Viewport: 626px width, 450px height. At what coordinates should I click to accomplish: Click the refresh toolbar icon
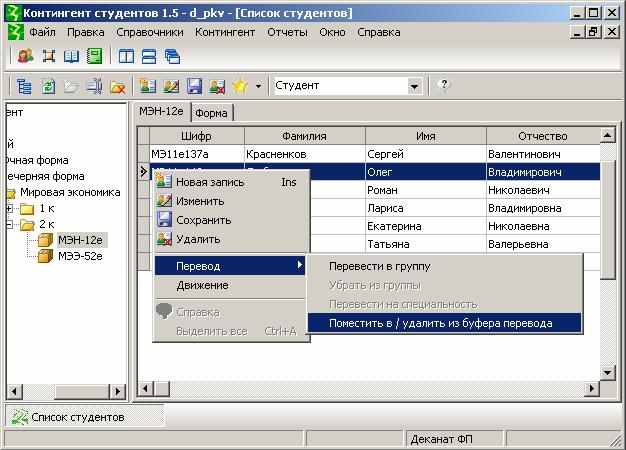tap(48, 86)
